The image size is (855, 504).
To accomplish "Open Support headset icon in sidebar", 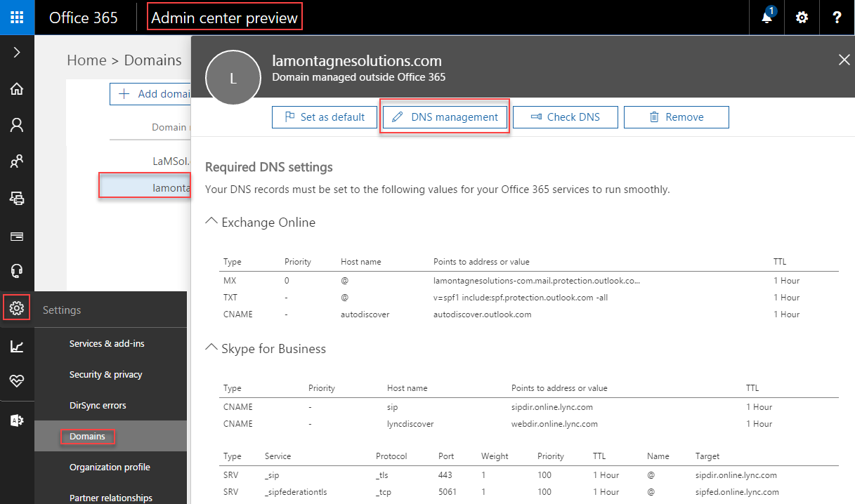I will tap(17, 272).
